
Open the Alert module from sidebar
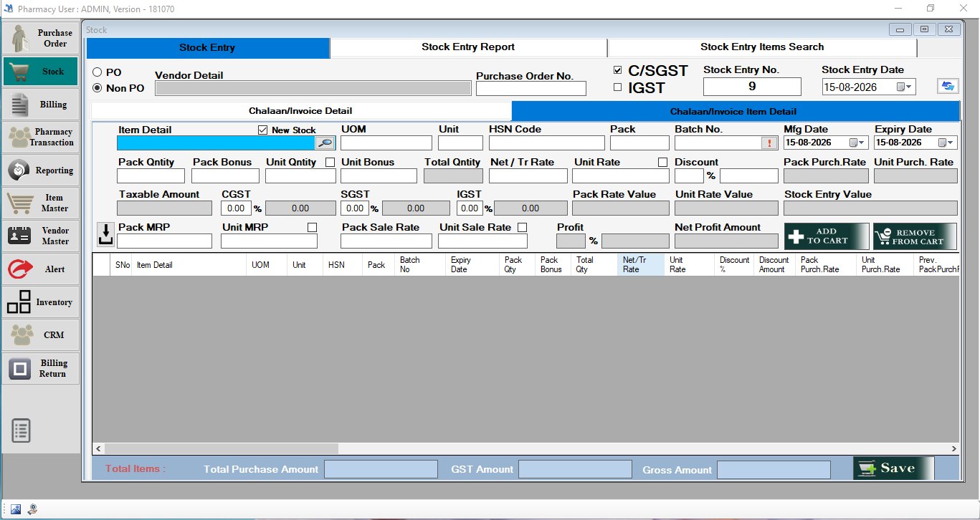[41, 269]
